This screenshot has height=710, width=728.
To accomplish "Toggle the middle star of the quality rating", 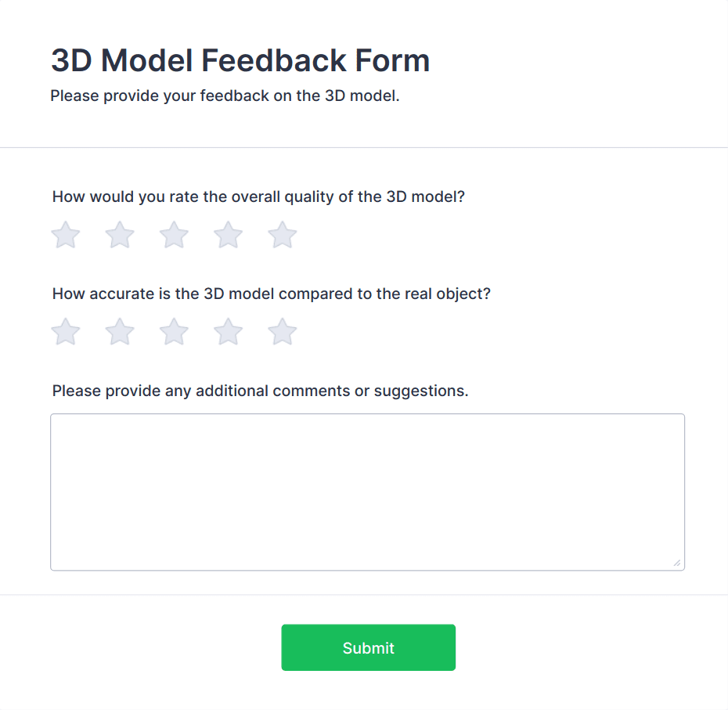I will coord(174,235).
